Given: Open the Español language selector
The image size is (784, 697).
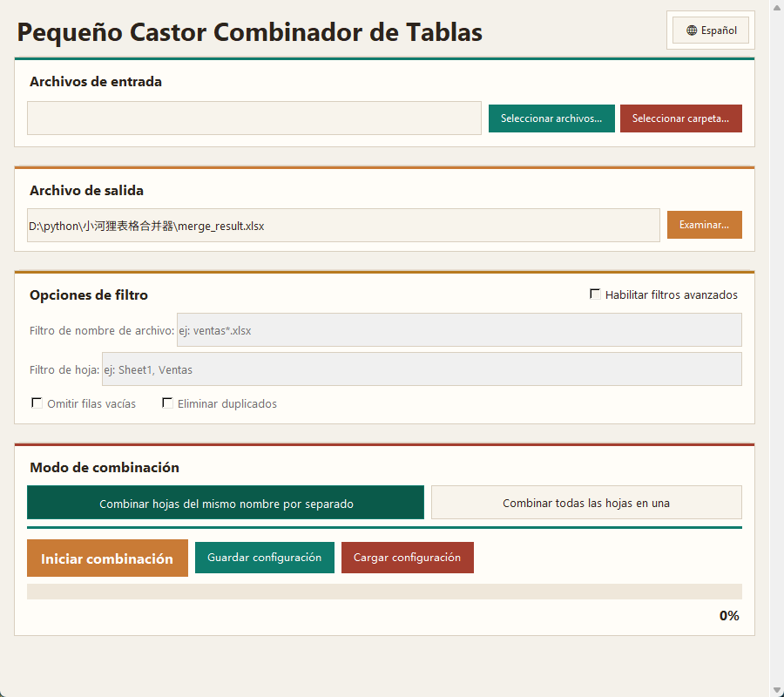Looking at the screenshot, I should (x=711, y=30).
